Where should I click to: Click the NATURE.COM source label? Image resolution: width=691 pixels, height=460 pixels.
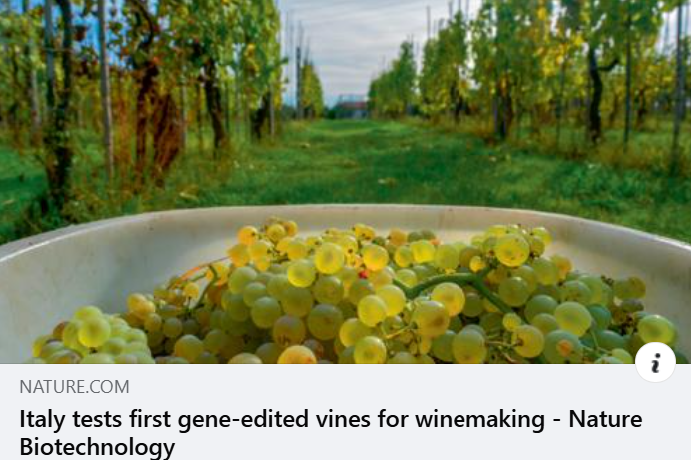74,387
